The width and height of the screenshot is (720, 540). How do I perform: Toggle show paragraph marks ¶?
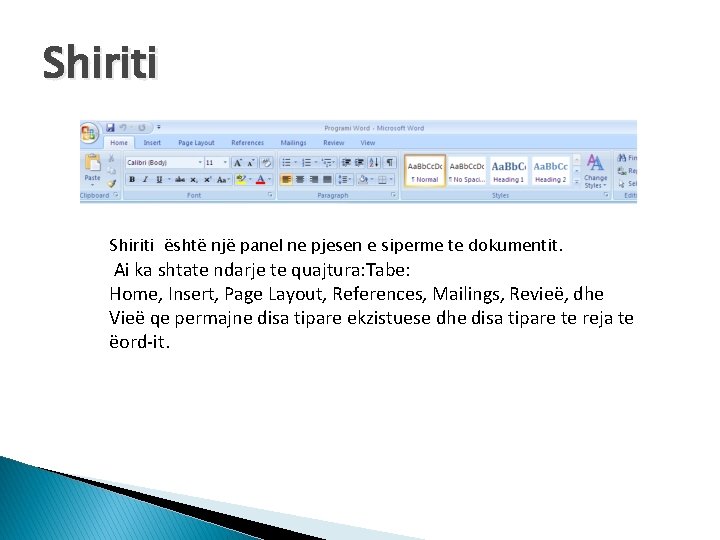point(389,163)
